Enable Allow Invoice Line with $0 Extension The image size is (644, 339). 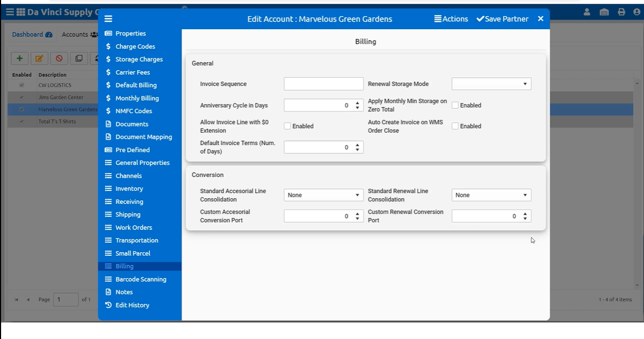288,126
